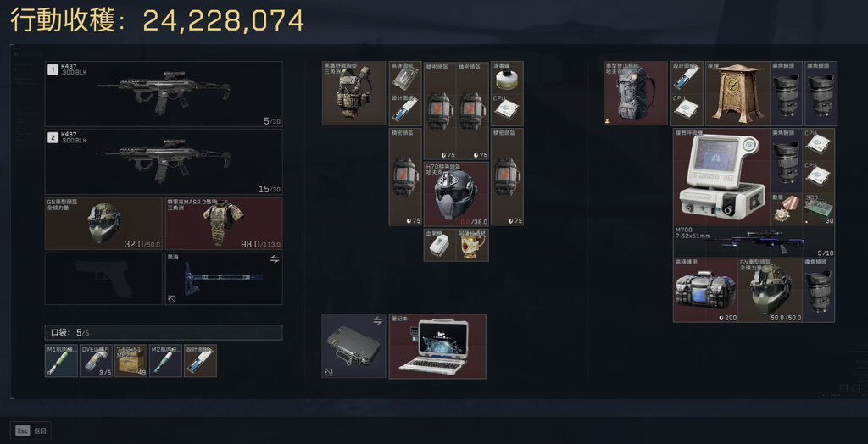Screen dimensions: 868x444
Task: Click the H70 elite helmet in chest rig
Action: click(456, 194)
